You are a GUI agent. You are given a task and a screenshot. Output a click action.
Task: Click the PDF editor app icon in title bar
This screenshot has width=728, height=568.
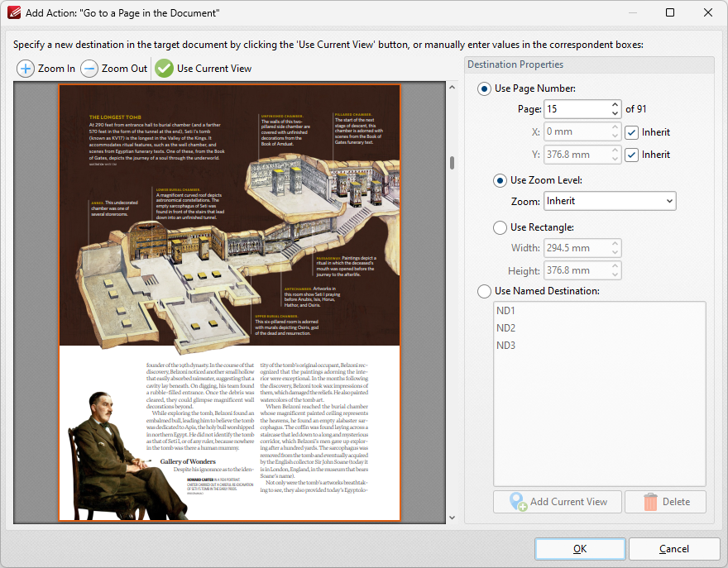(x=14, y=12)
